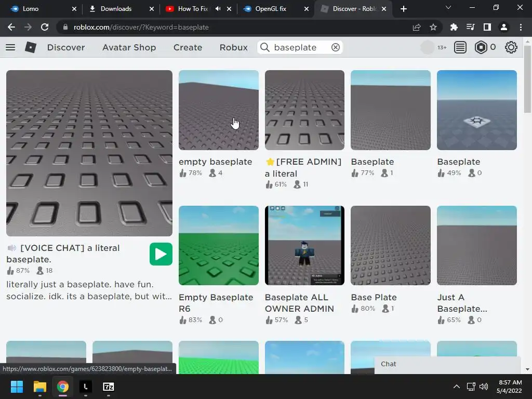Screen dimensions: 532x399
Task: Open the volume control in tray
Action: tap(484, 387)
